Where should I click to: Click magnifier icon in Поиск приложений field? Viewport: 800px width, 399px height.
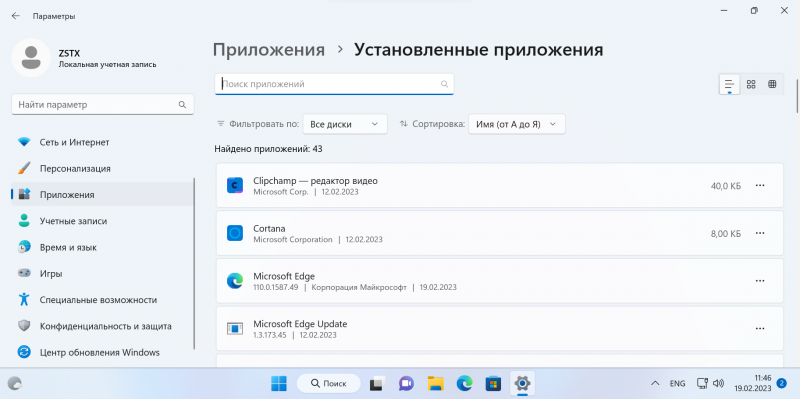pos(444,84)
